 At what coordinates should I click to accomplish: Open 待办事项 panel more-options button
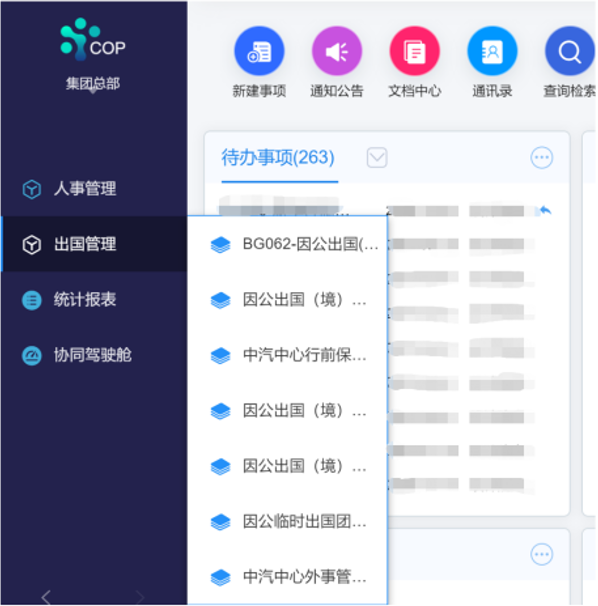pos(542,158)
